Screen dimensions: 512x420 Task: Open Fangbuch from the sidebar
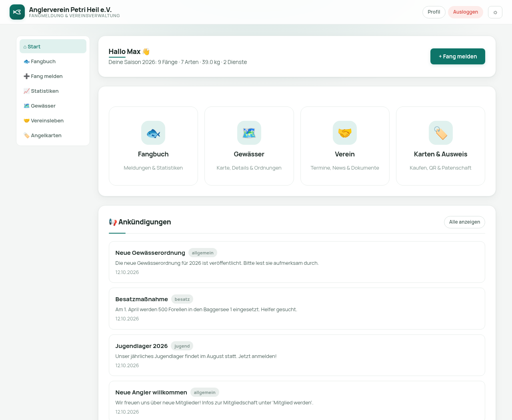coord(53,61)
